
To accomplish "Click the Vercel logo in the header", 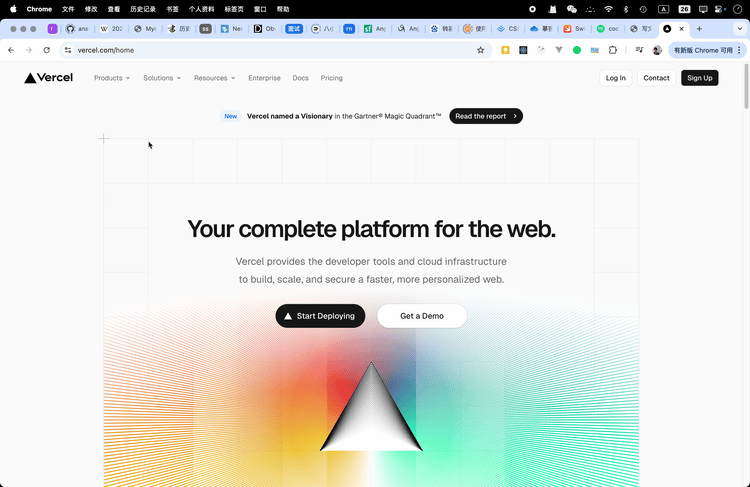I will 48,77.
